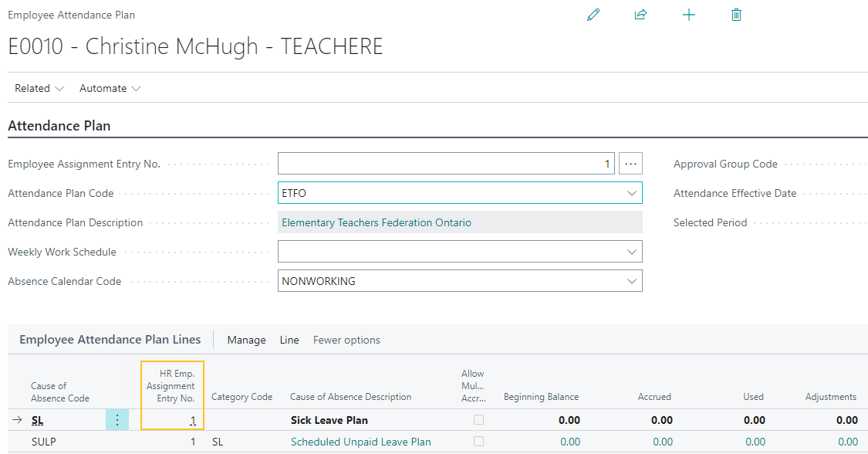The image size is (868, 454).
Task: Delete the record using the trash icon
Action: (736, 15)
